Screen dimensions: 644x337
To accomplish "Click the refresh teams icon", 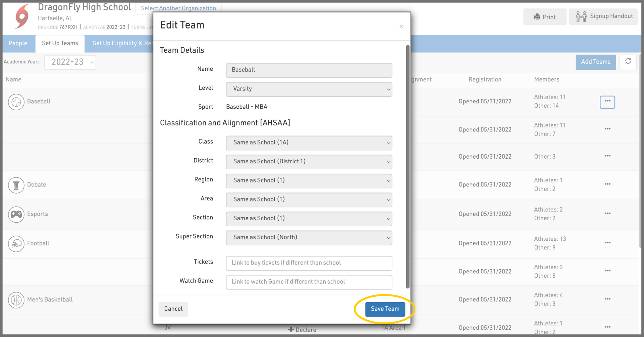I will (x=628, y=62).
